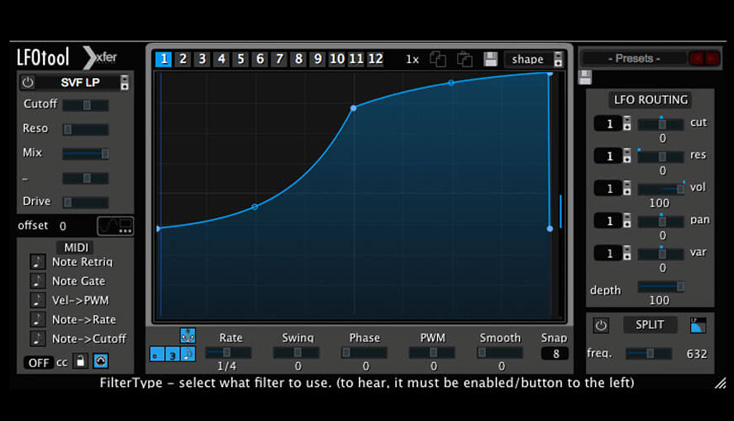Screen dimensions: 734x421
Task: Click the Xfer logo
Action: tap(100, 58)
